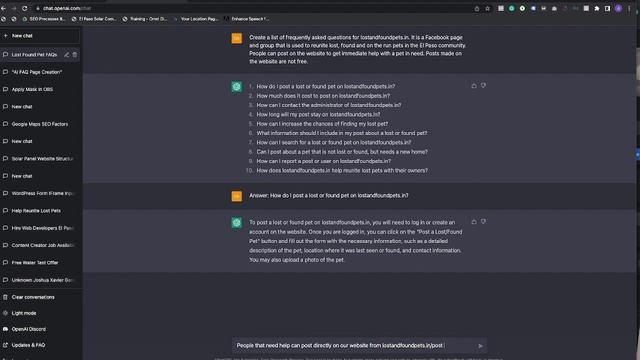Edit title of Lost Found Pet FAQs chat
Viewport: 640px width, 360px height.
click(x=67, y=55)
